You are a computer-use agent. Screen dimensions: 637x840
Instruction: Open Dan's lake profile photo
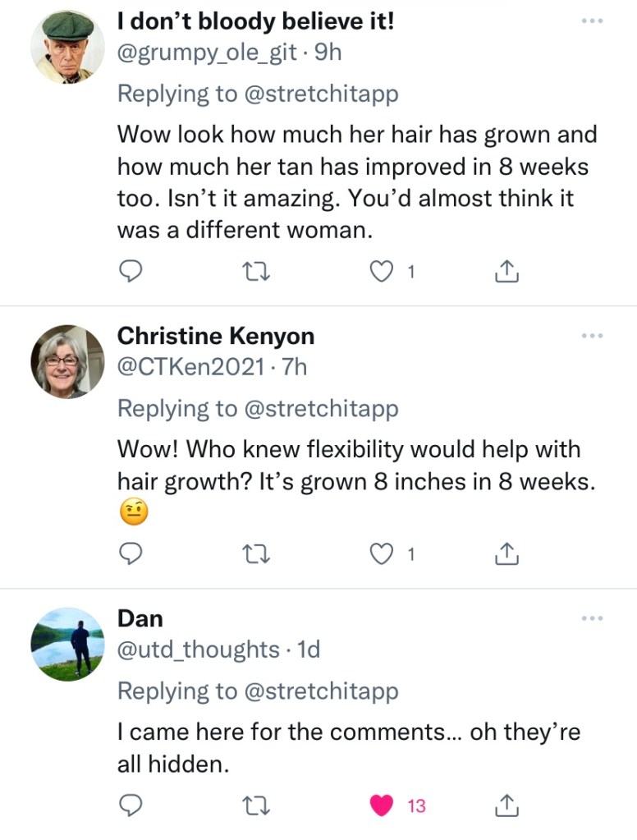coord(67,645)
